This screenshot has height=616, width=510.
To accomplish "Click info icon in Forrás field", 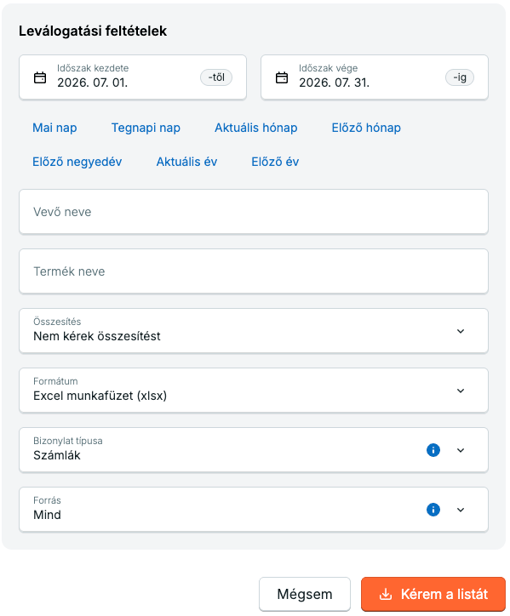I will tap(433, 510).
